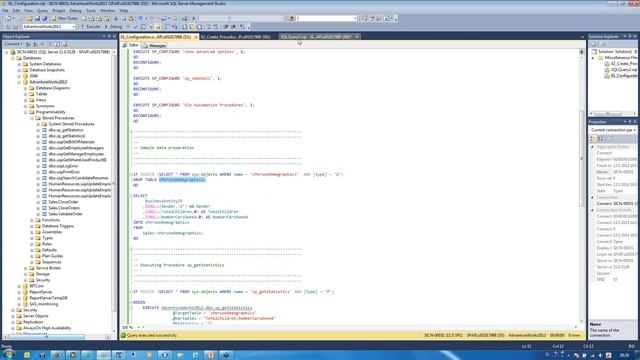Click the Save All icon in the toolbar
The height and width of the screenshot is (360, 640).
pos(44,18)
